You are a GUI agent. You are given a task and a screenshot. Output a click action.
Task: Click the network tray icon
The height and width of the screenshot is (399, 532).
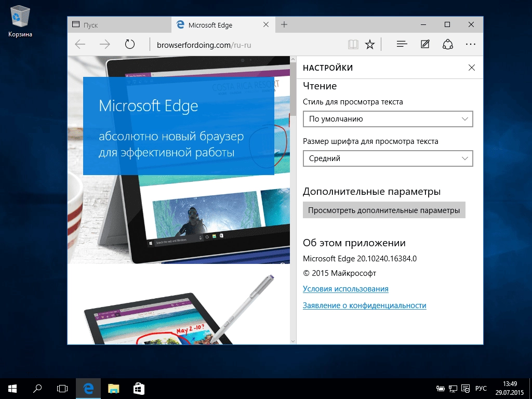coord(453,389)
